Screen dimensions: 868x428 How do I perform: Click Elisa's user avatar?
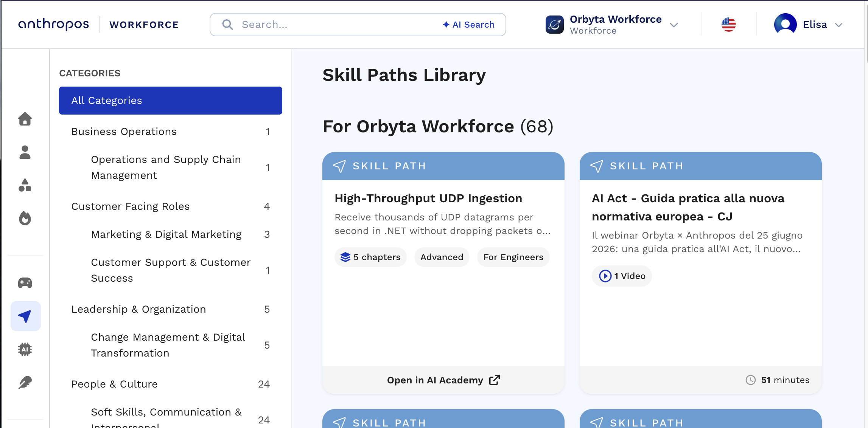coord(785,25)
